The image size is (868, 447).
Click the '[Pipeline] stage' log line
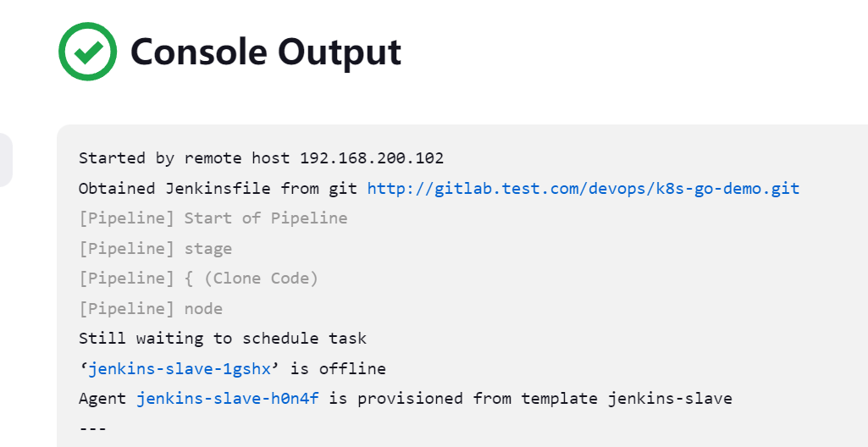[155, 248]
